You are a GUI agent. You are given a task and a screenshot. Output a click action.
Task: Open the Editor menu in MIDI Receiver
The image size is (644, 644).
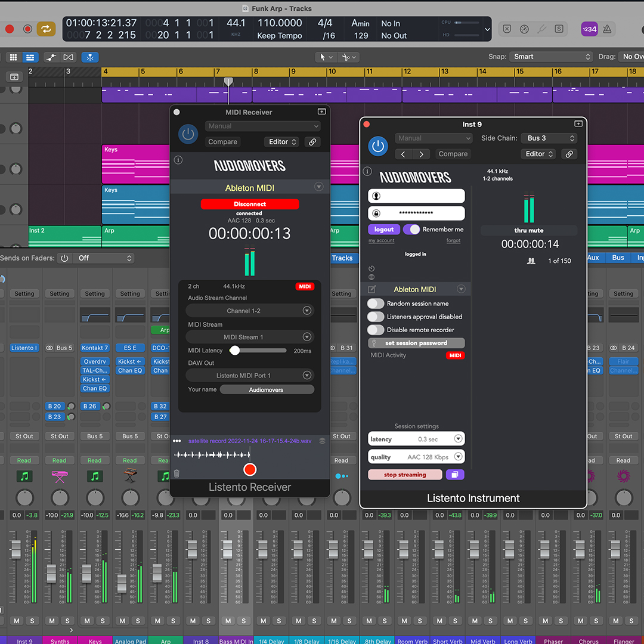coord(281,142)
